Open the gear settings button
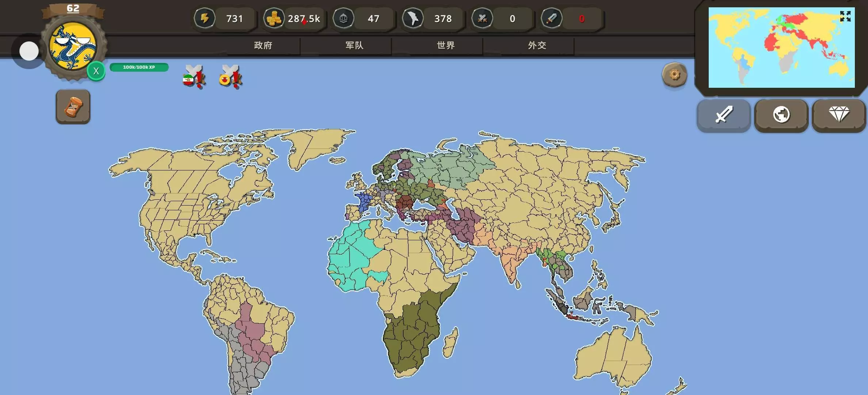The width and height of the screenshot is (868, 395). 674,75
